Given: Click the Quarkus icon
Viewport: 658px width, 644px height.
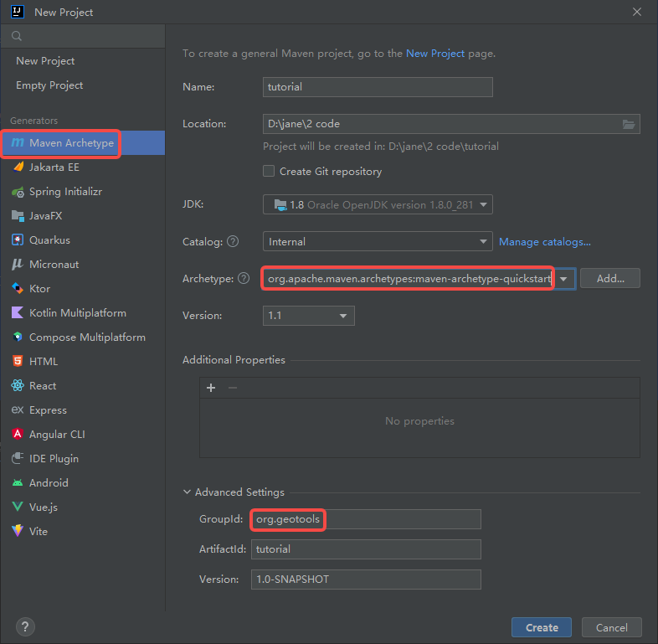Looking at the screenshot, I should (18, 240).
